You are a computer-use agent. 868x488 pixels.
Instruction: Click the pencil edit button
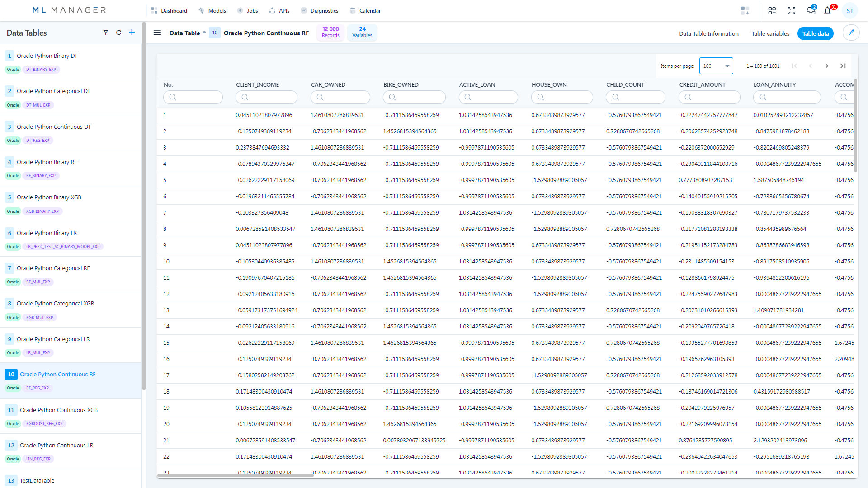point(851,33)
